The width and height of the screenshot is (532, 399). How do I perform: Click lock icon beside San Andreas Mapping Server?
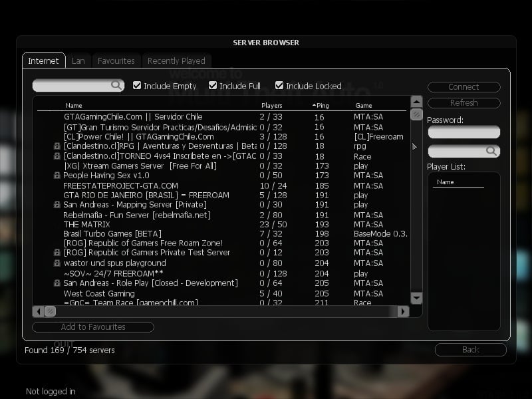pos(57,205)
